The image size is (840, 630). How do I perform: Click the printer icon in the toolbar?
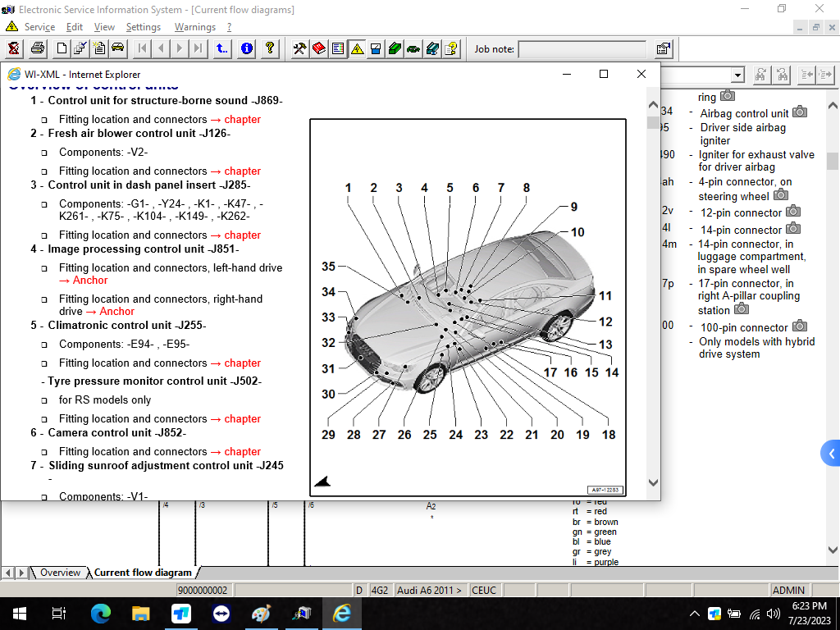click(x=38, y=48)
